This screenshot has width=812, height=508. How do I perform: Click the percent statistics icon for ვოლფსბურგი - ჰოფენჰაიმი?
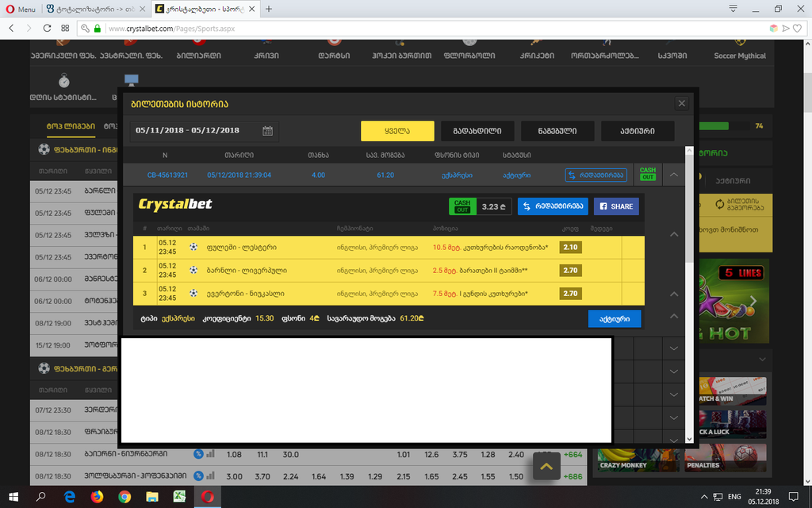pyautogui.click(x=198, y=476)
